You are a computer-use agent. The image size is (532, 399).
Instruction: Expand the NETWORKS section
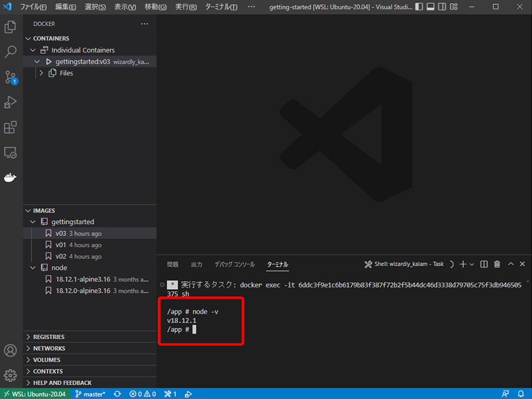pos(90,349)
